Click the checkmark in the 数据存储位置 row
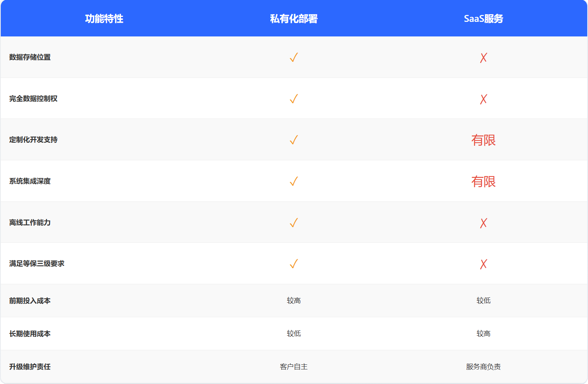This screenshot has width=588, height=384. coord(294,58)
